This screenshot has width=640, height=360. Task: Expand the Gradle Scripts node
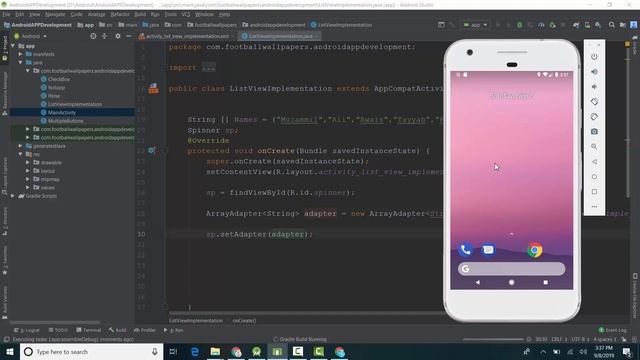(13, 196)
